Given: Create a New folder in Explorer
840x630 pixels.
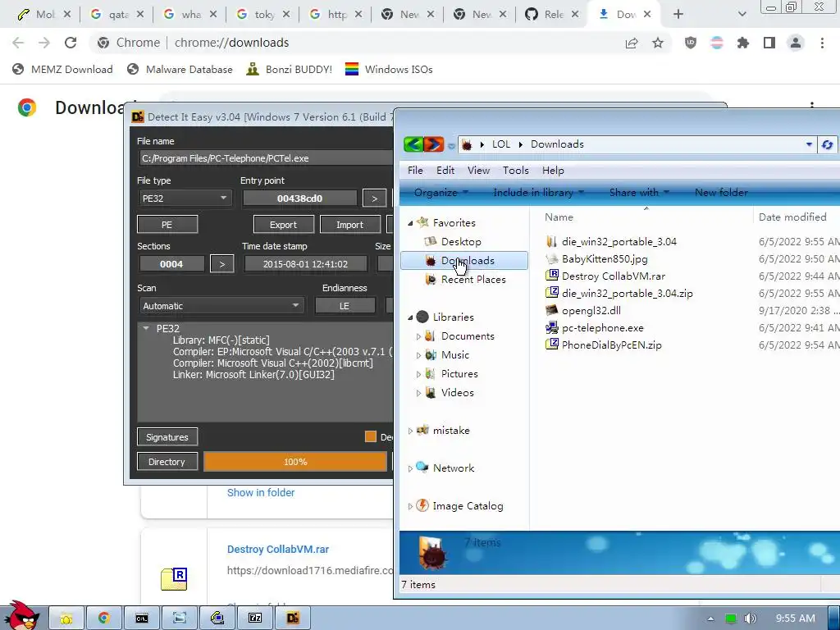Looking at the screenshot, I should tap(721, 192).
